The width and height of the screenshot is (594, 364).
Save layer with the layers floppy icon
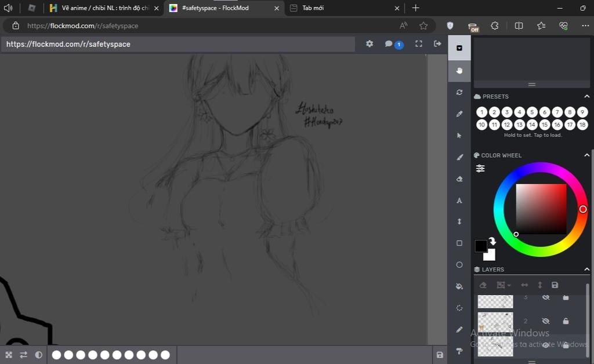tap(555, 285)
